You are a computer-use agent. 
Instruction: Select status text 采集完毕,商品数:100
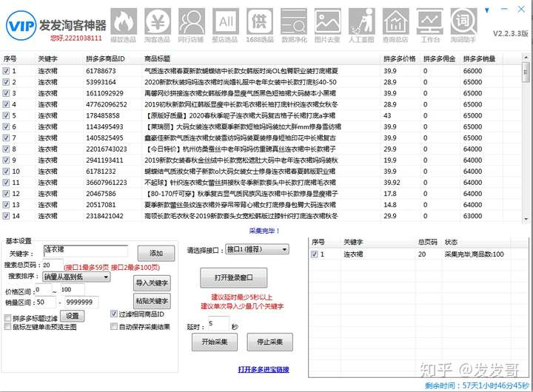(475, 254)
